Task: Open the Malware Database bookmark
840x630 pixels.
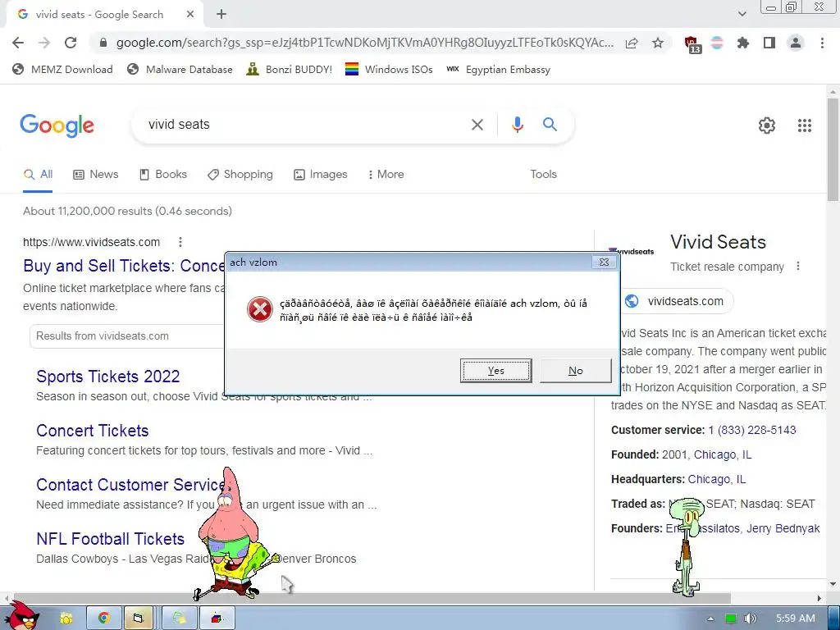Action: point(180,69)
